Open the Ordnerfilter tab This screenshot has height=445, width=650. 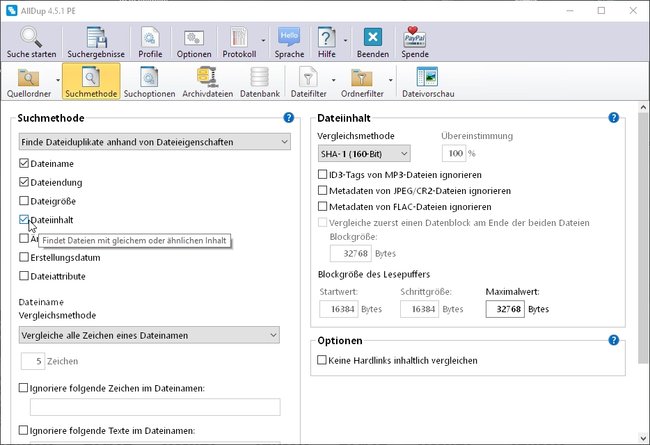click(362, 82)
